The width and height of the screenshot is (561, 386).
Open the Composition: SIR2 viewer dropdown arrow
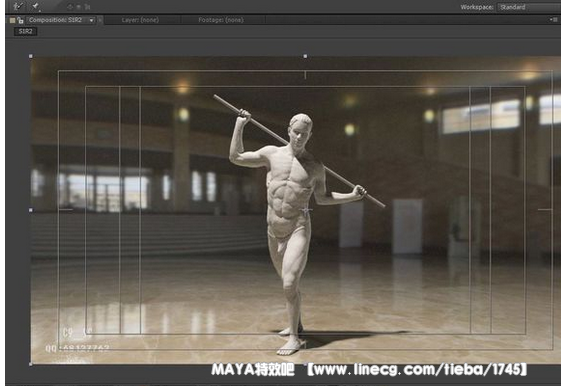coord(92,20)
